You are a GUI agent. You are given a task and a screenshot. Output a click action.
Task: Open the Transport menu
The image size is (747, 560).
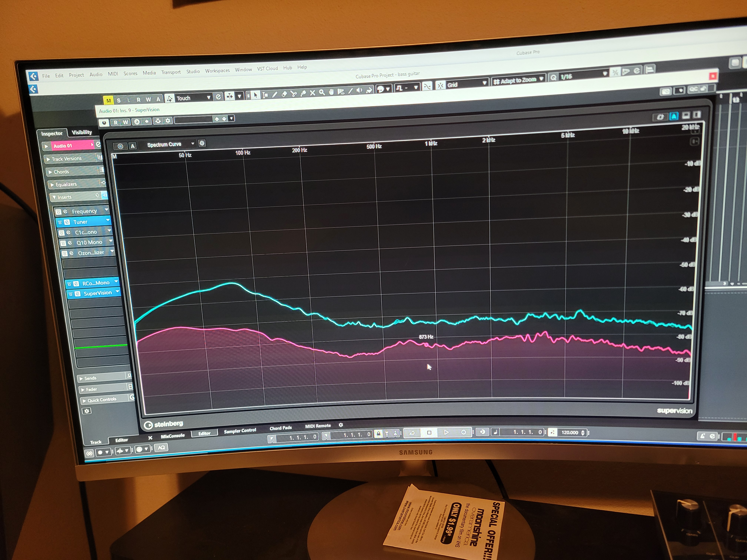click(171, 72)
